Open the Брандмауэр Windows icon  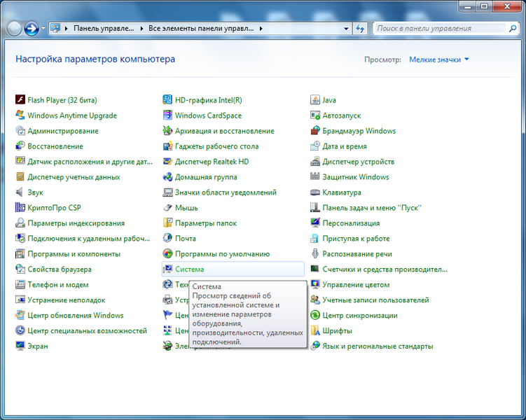coord(315,130)
